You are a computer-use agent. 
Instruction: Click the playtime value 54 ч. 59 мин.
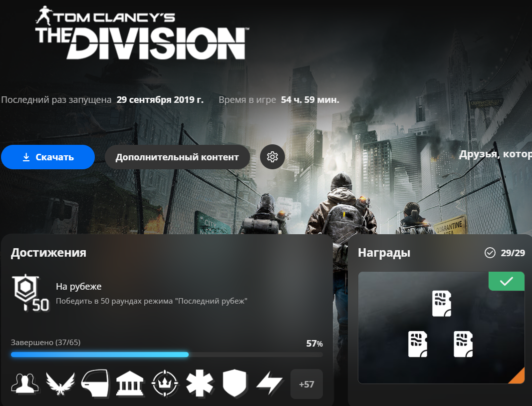[310, 100]
